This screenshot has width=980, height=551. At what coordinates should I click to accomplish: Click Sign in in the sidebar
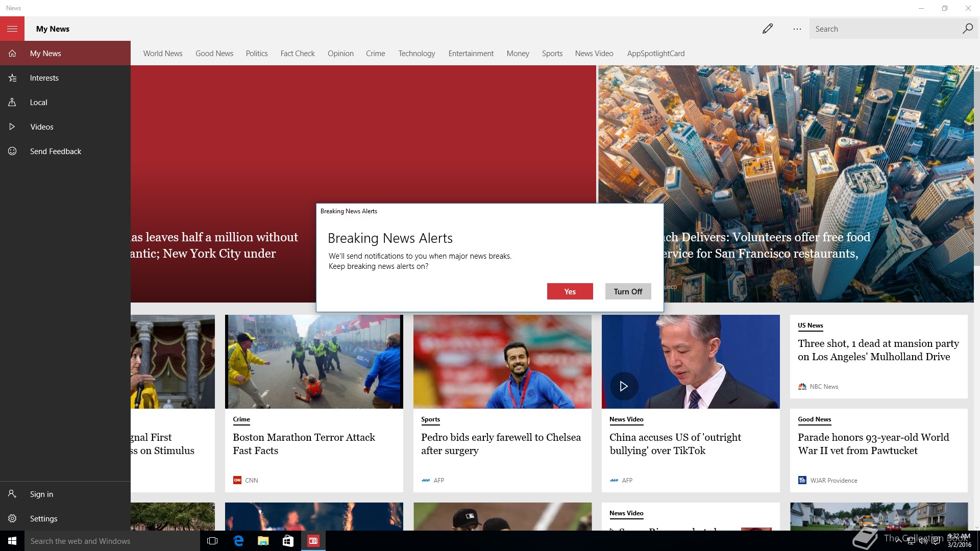[x=65, y=494]
